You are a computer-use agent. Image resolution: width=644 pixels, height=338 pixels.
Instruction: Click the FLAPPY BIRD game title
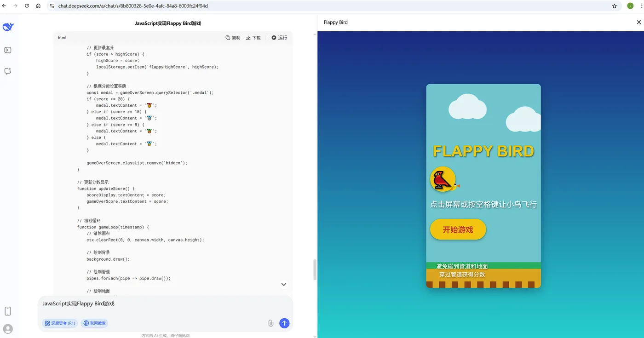click(483, 151)
